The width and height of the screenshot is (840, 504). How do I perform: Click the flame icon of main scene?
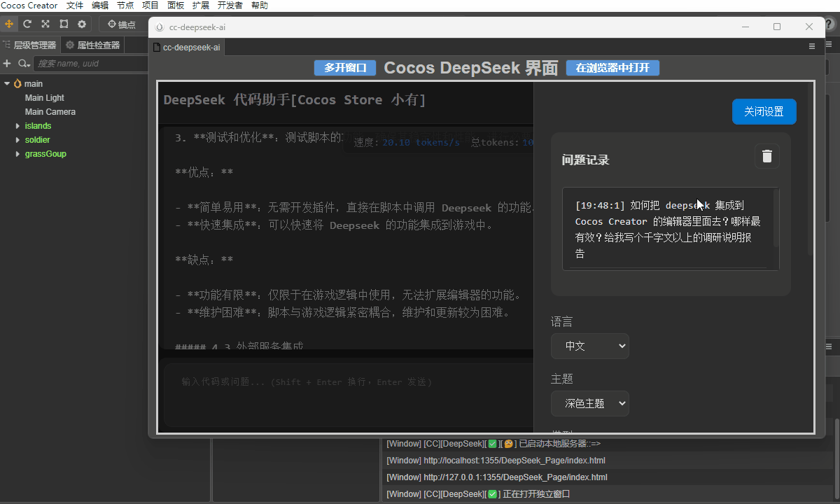pos(17,84)
